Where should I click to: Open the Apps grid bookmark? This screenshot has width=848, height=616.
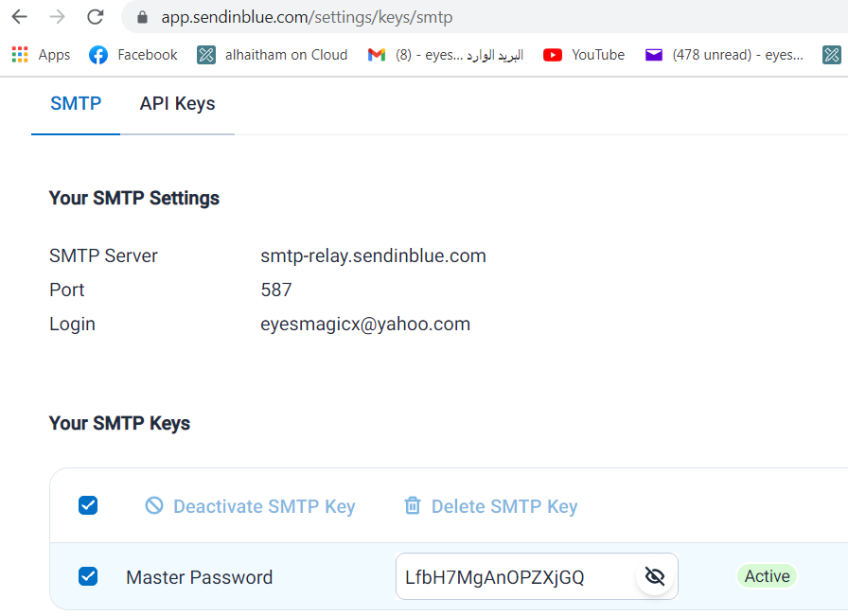coord(42,55)
